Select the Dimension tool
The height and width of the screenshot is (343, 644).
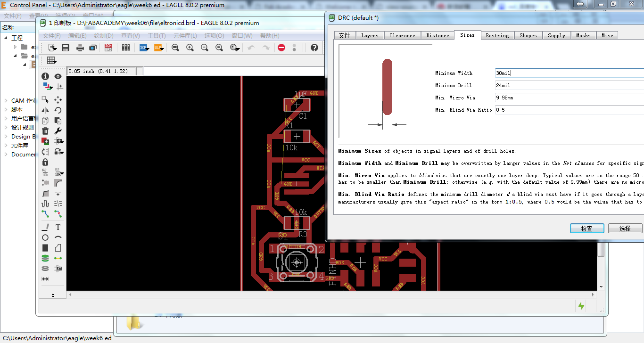pyautogui.click(x=45, y=279)
